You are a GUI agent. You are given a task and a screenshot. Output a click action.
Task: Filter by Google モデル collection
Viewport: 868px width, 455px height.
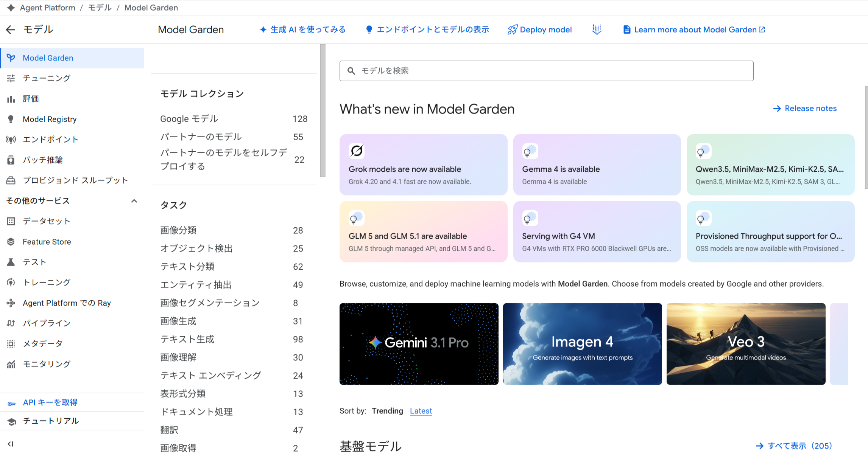click(x=189, y=119)
